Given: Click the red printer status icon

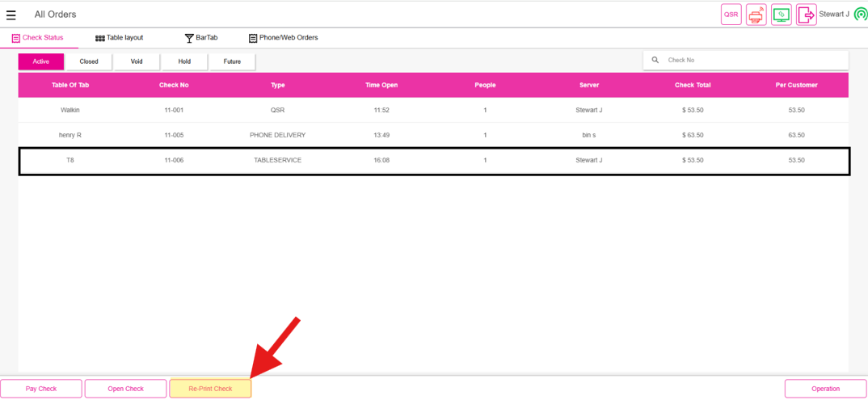Looking at the screenshot, I should click(756, 15).
